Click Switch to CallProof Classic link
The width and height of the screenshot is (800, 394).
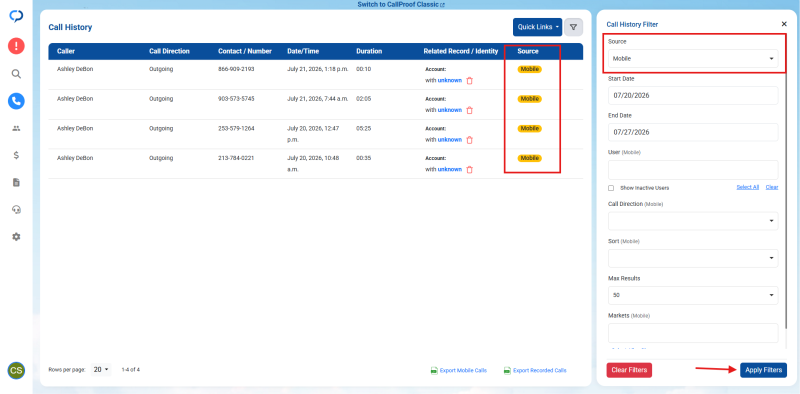tap(401, 5)
